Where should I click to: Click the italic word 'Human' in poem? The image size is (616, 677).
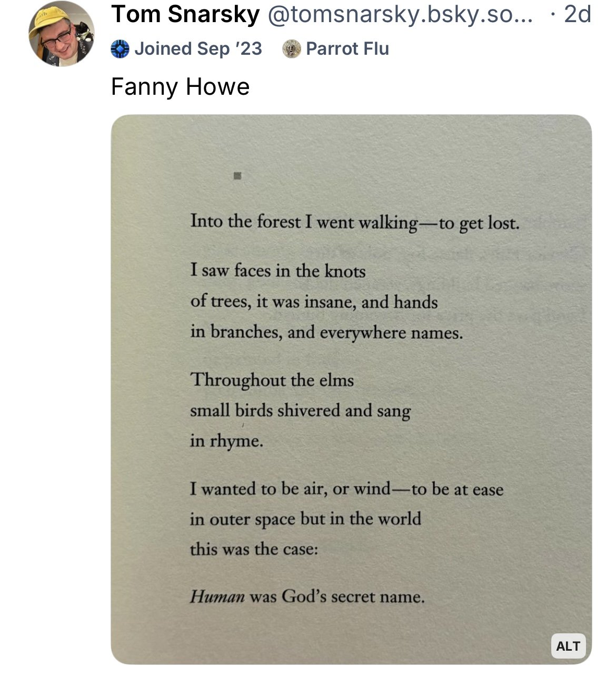tap(217, 597)
